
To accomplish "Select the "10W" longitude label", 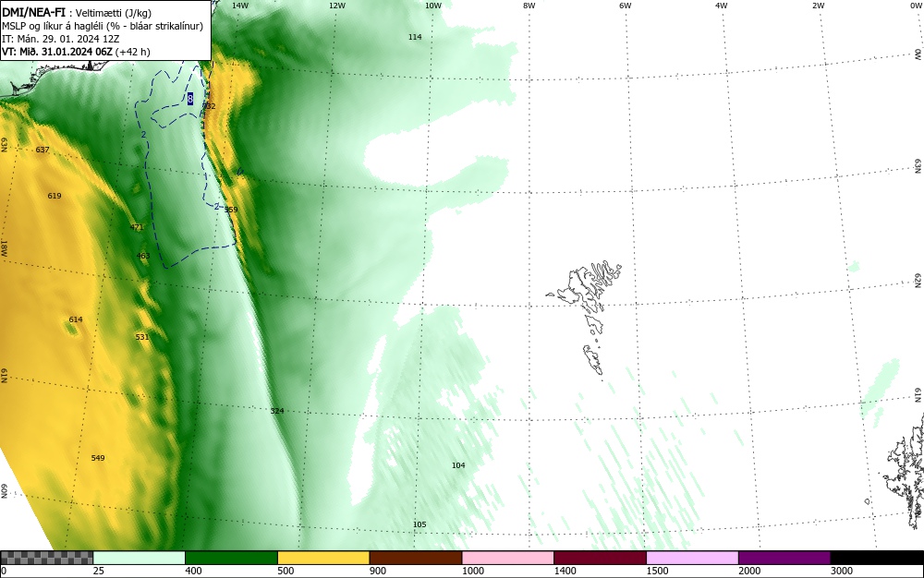I will (433, 6).
